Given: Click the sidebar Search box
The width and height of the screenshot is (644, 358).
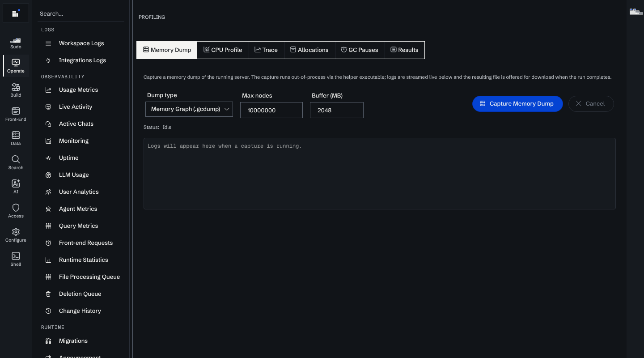Looking at the screenshot, I should (81, 14).
